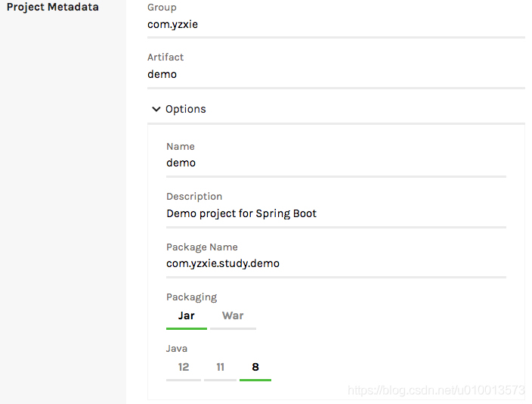Switch packaging to War
The width and height of the screenshot is (532, 404).
pyautogui.click(x=233, y=315)
